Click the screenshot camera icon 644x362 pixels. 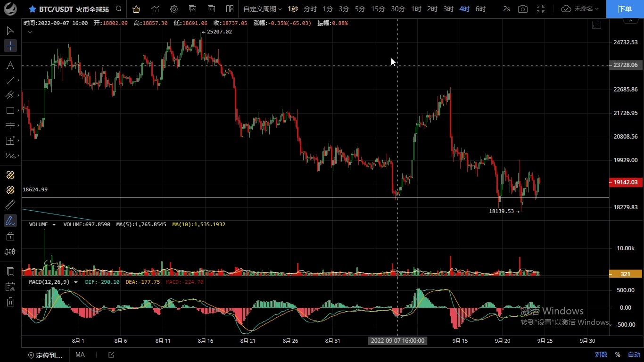click(522, 9)
